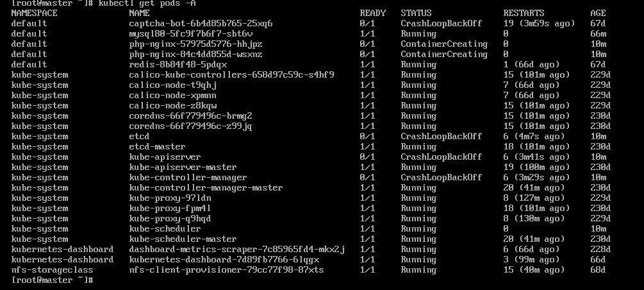Click the nfs-client-provisioner pod name
Screen dimensions: 644x290
pos(226,269)
